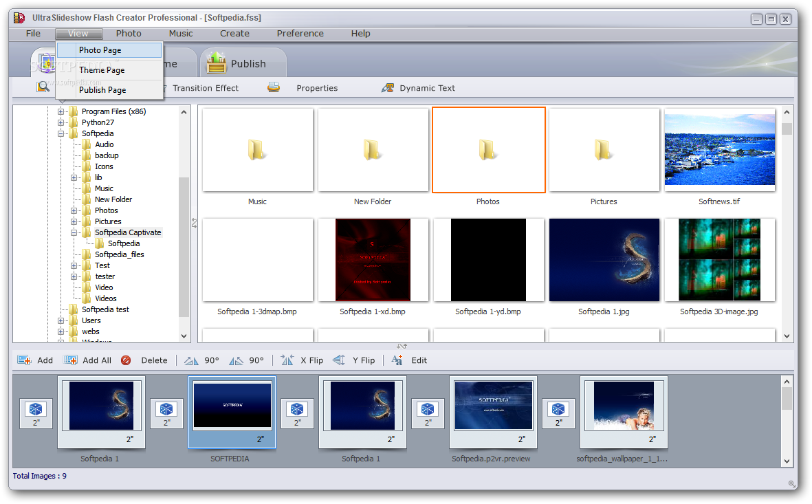
Task: Open the New Folder thumbnail
Action: pos(373,150)
